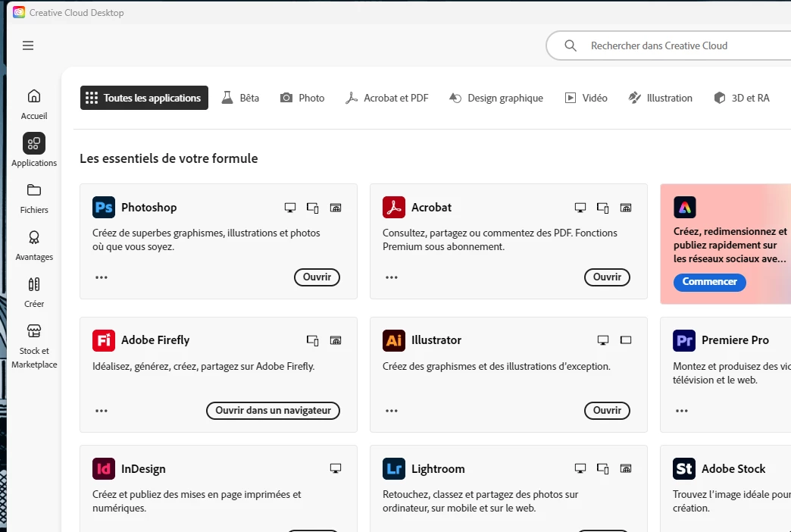This screenshot has width=791, height=532.
Task: Click Ouvrir dans un navigateur for Firefly
Action: pyautogui.click(x=273, y=410)
